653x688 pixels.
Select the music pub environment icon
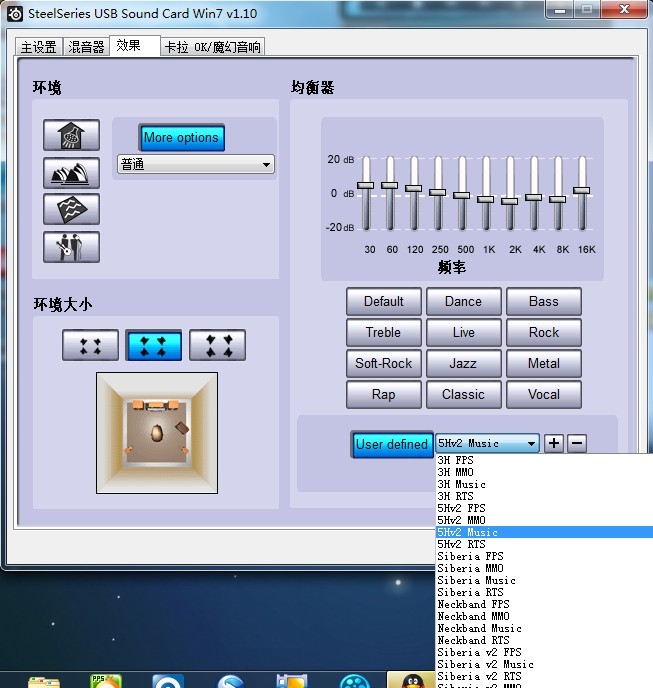point(71,246)
